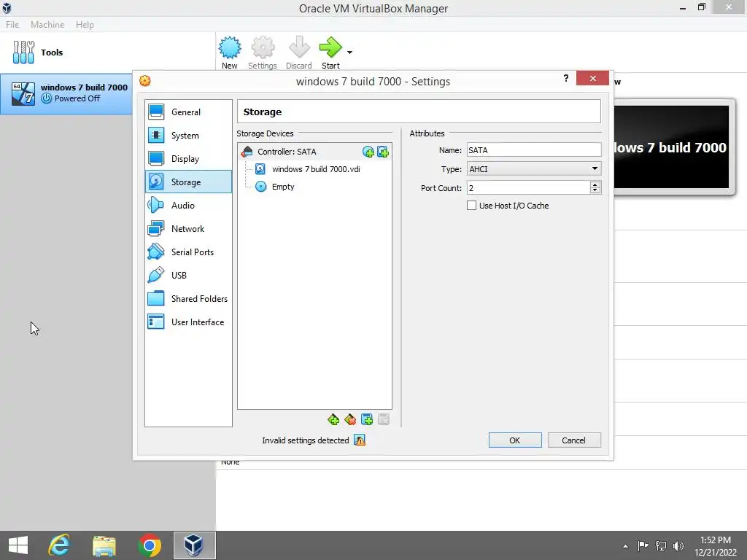Image resolution: width=747 pixels, height=560 pixels.
Task: Open the Shared Folders settings category
Action: (189, 298)
